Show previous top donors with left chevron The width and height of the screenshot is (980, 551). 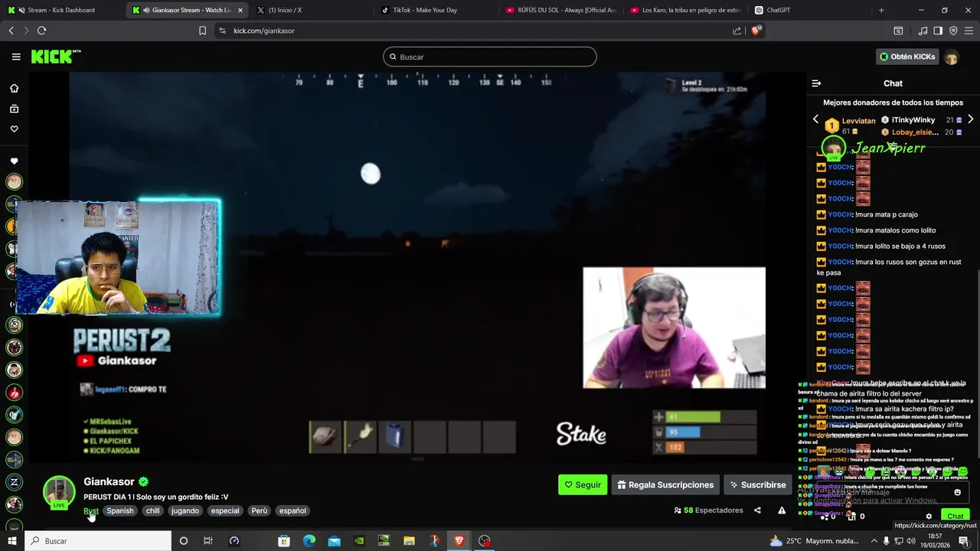[815, 119]
